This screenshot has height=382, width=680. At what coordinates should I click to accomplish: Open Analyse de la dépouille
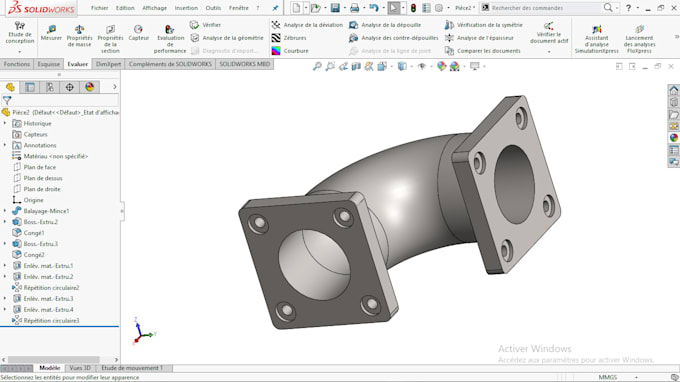tap(385, 25)
